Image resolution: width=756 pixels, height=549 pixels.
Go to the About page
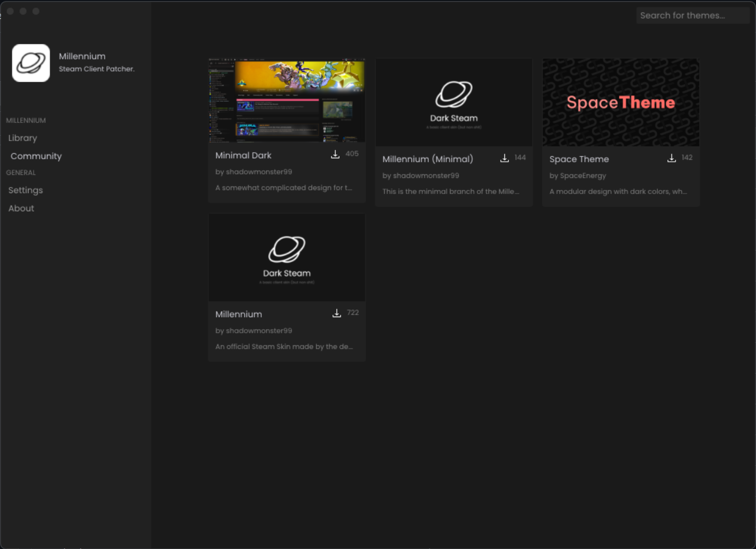(21, 208)
